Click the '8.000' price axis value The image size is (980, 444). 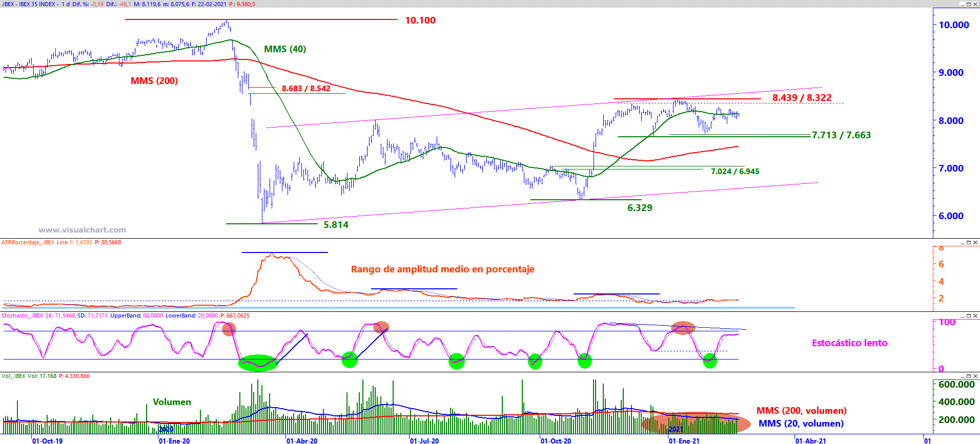click(951, 121)
